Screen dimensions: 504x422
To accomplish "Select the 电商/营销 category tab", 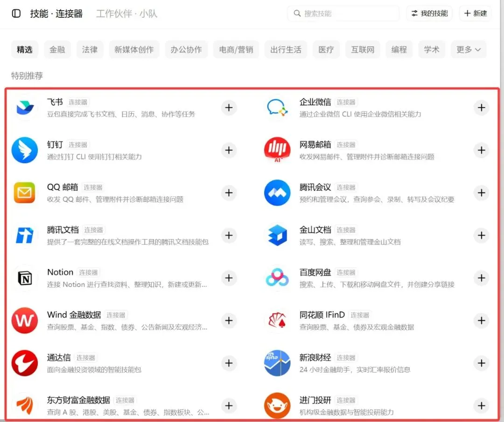I will [x=236, y=49].
